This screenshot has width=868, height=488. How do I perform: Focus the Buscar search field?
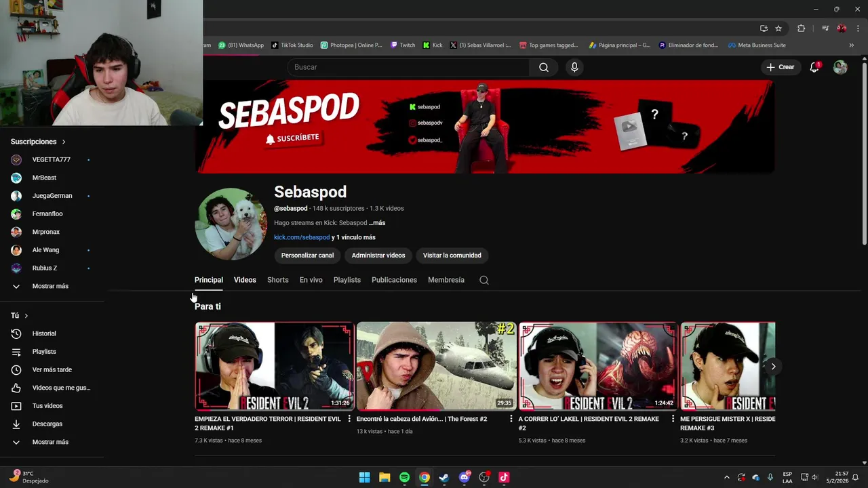408,67
